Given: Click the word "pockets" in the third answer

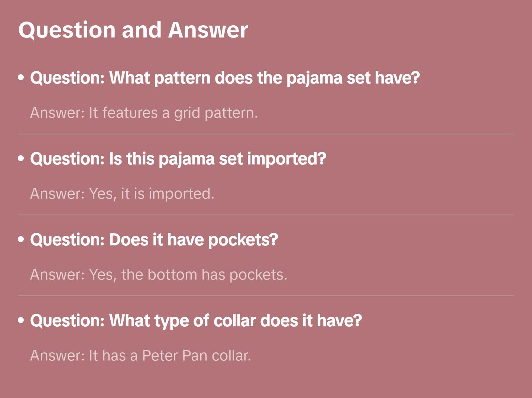Looking at the screenshot, I should (x=258, y=275).
